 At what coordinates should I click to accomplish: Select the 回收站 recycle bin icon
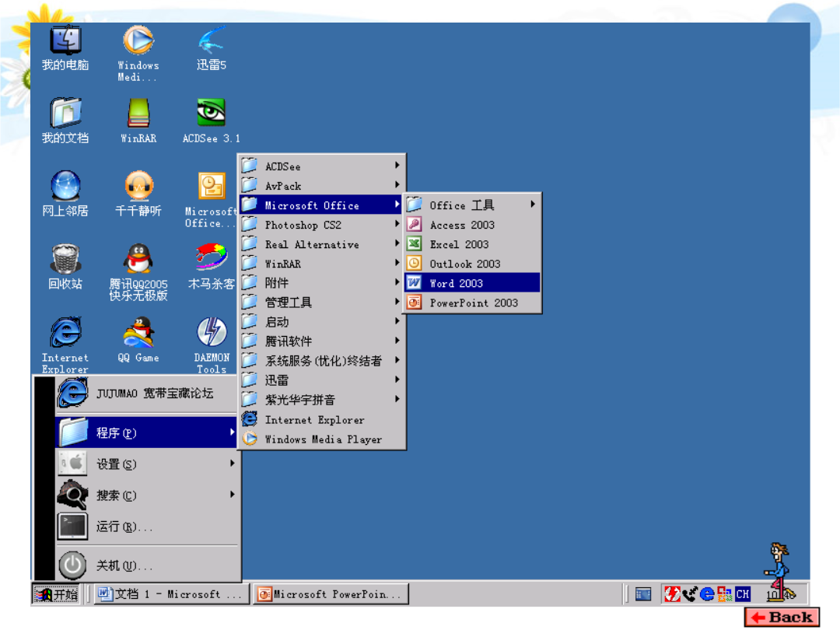point(65,259)
